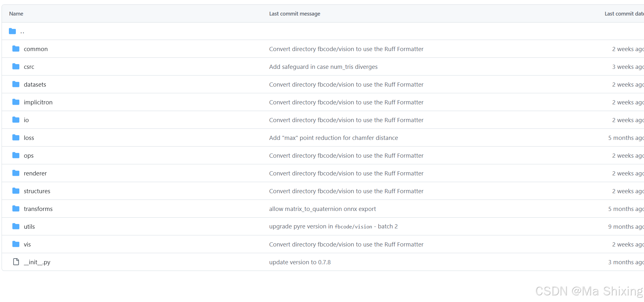This screenshot has width=644, height=302.
Task: Select the transforms folder icon
Action: [16, 208]
